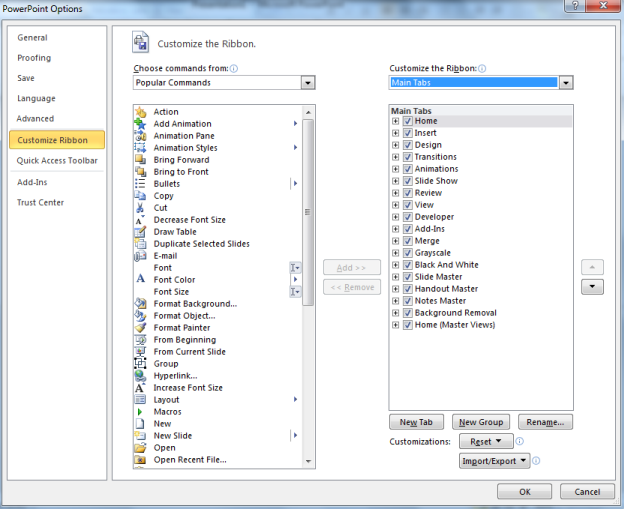Screen dimensions: 624x509
Task: Click the Group command icon
Action: (140, 363)
